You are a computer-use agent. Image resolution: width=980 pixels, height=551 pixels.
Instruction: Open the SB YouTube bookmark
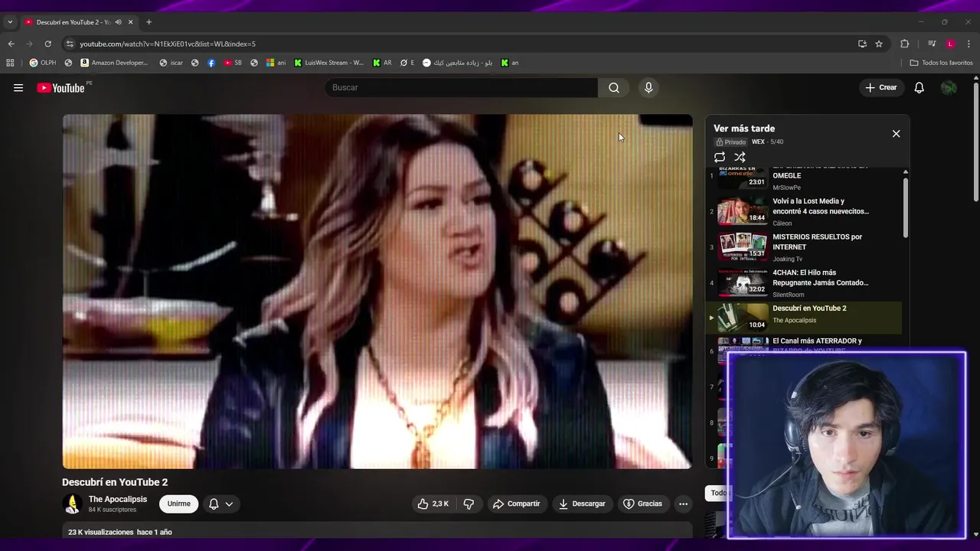pos(233,63)
